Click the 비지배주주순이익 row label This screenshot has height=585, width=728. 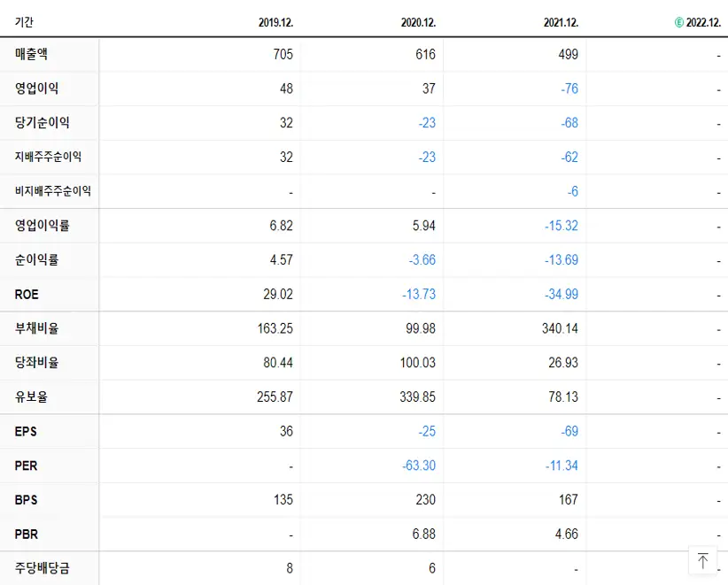53,191
